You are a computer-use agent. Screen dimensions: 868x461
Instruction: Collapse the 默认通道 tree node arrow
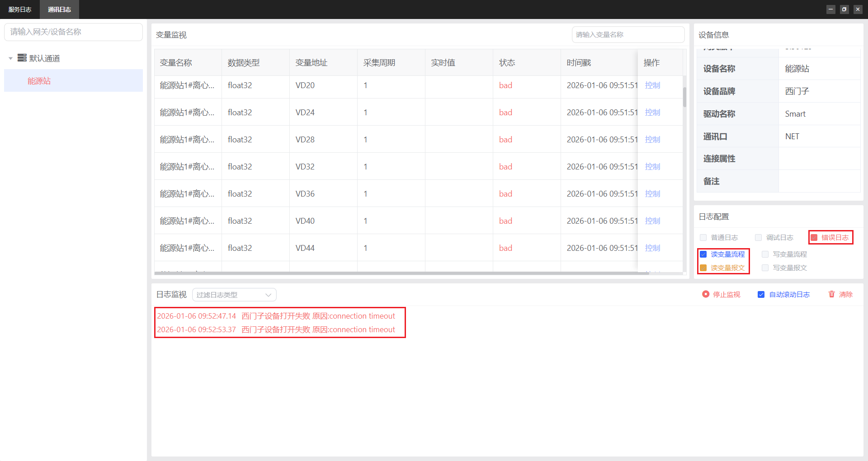pyautogui.click(x=10, y=58)
